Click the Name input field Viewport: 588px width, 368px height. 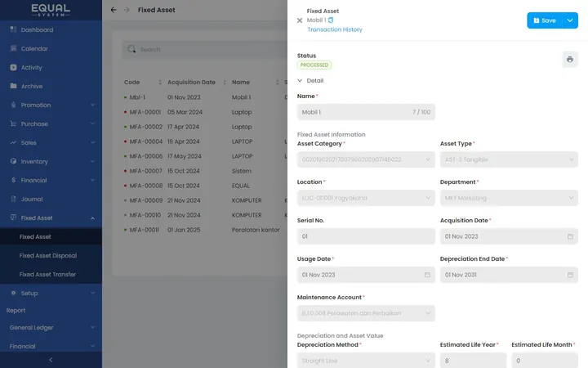(x=366, y=112)
